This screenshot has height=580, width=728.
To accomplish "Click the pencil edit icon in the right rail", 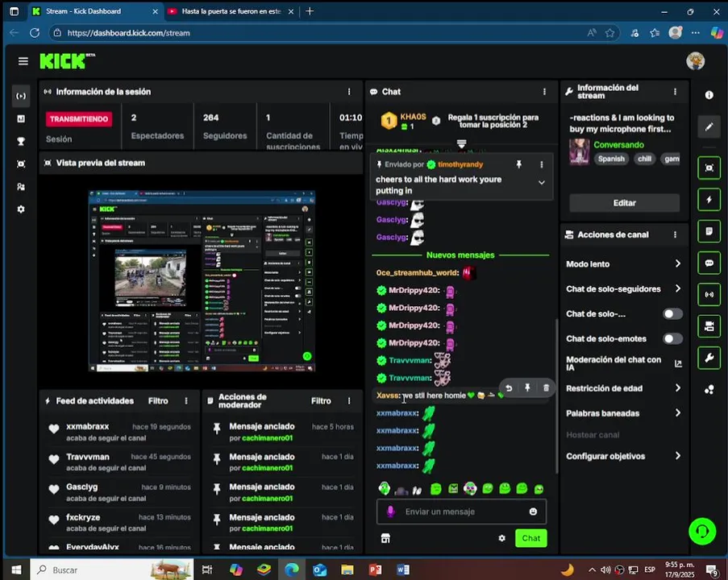I will pos(709,126).
